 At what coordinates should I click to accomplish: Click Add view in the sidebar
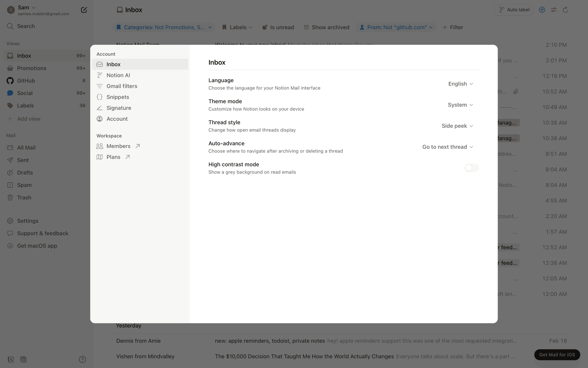click(47, 119)
